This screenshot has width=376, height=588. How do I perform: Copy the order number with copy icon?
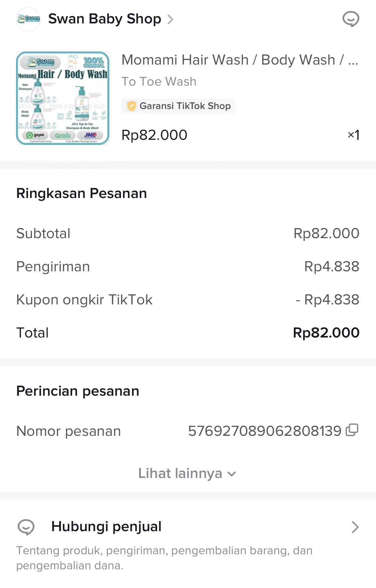[x=352, y=430]
